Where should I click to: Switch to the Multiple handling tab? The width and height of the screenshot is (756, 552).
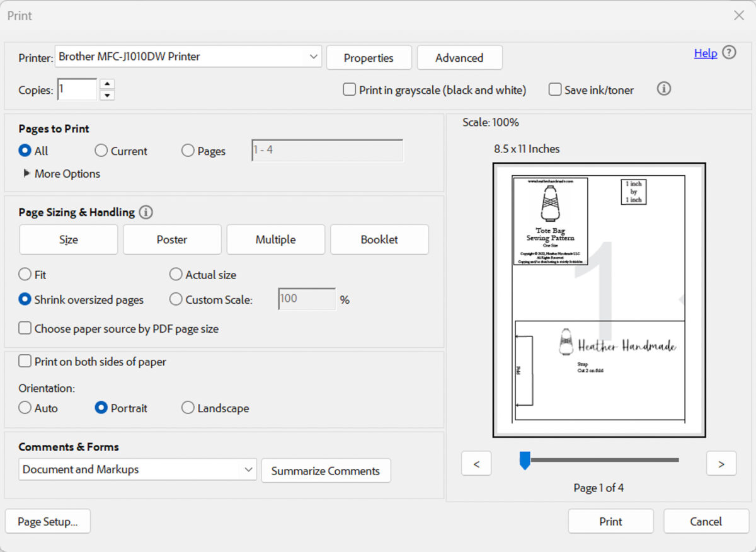click(276, 239)
